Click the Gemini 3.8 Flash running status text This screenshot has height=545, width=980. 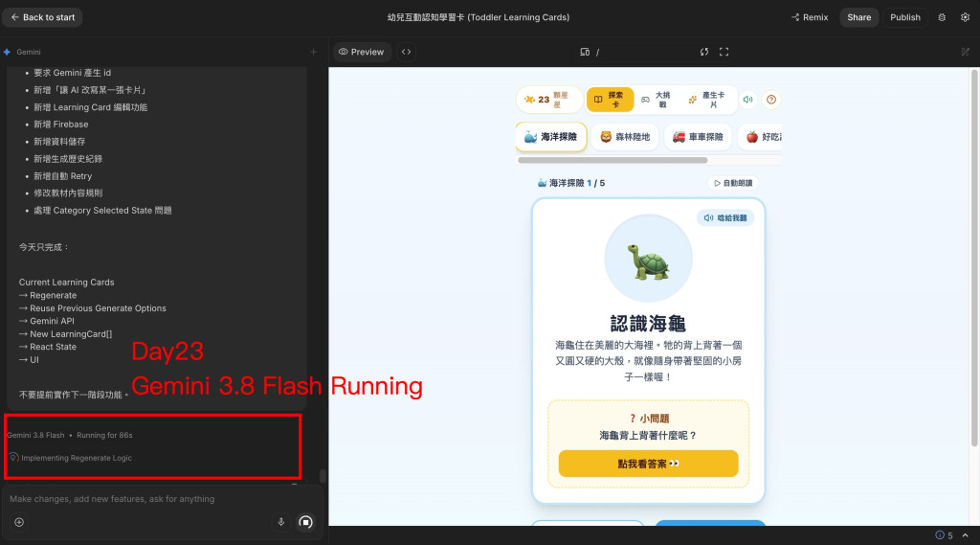point(69,435)
